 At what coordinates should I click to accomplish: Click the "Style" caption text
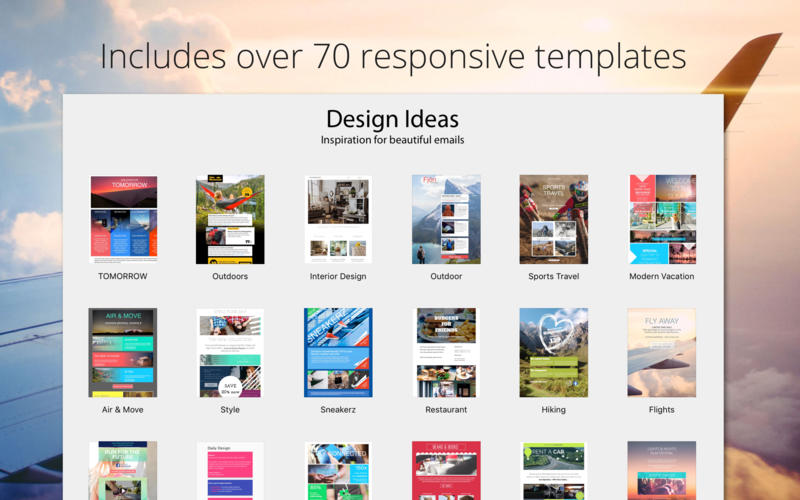[230, 410]
